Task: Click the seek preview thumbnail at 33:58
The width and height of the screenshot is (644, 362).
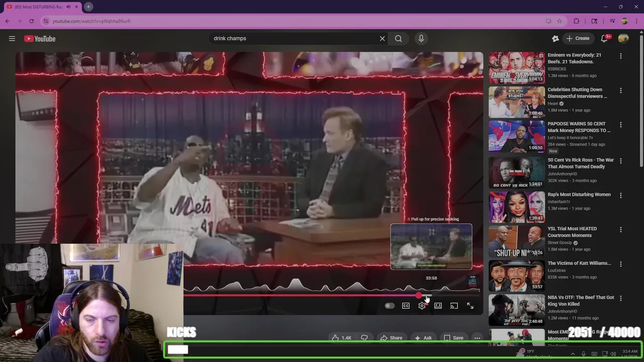Action: [431, 246]
